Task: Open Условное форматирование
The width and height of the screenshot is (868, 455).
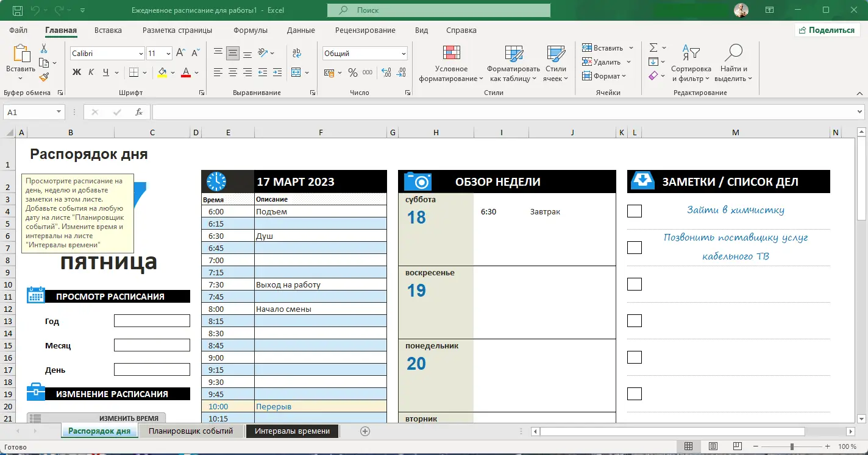Action: 451,64
